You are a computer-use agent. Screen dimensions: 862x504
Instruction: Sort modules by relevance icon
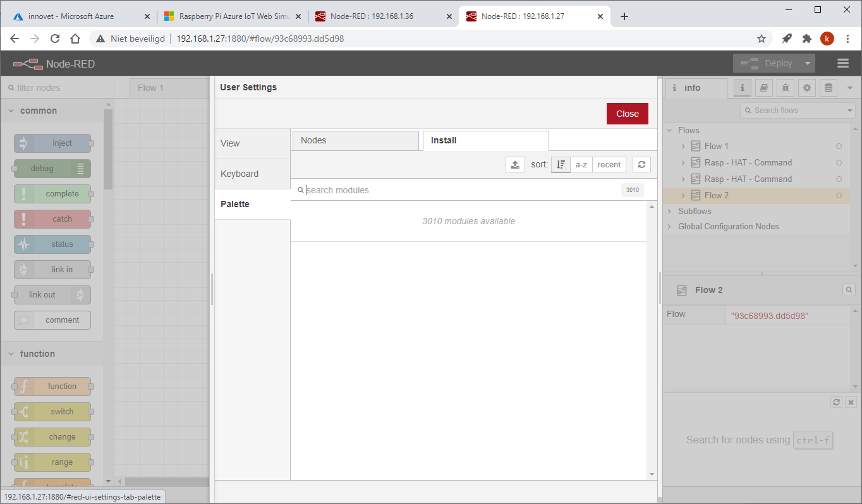[x=561, y=164]
